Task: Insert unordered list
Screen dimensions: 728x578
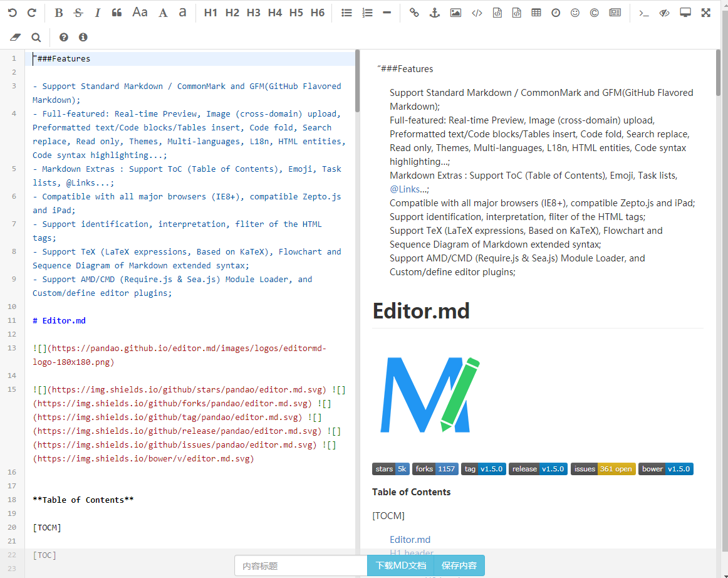Action: [346, 13]
